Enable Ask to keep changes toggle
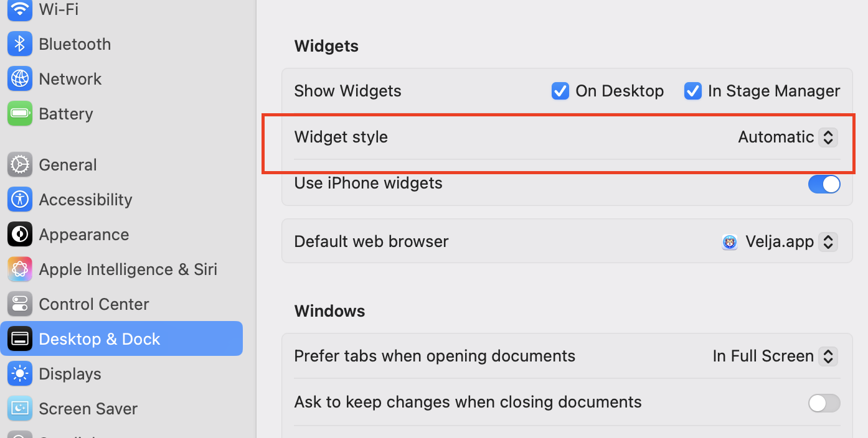The width and height of the screenshot is (868, 438). coord(824,403)
